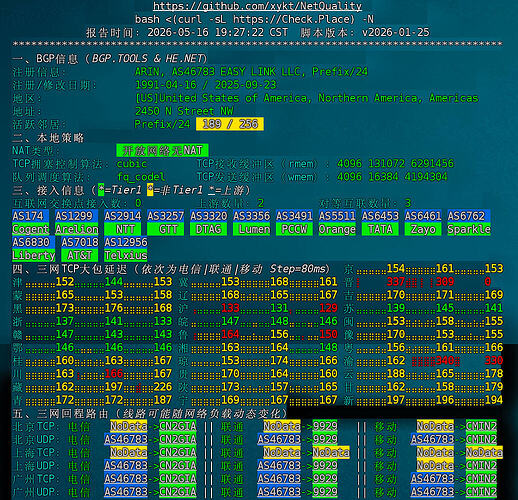Image resolution: width=518 pixels, height=500 pixels.
Task: Select the 154 latency value in 京 row
Action: click(396, 269)
